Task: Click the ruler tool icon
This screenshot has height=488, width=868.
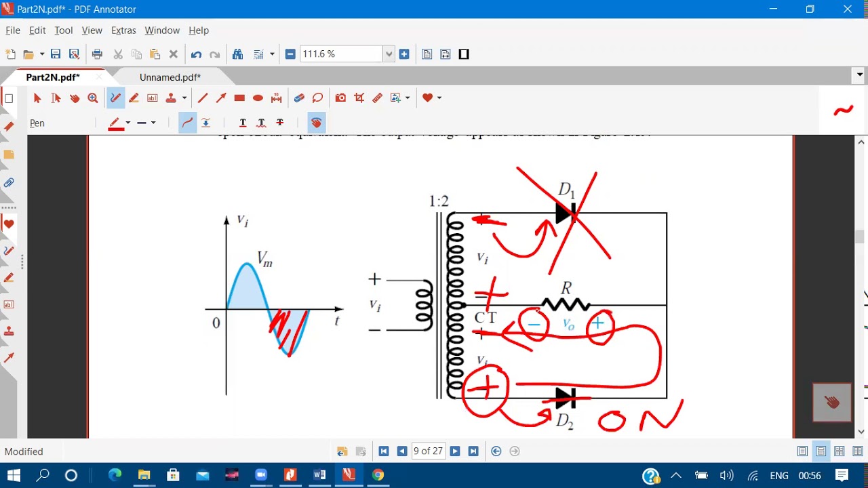Action: pyautogui.click(x=378, y=98)
